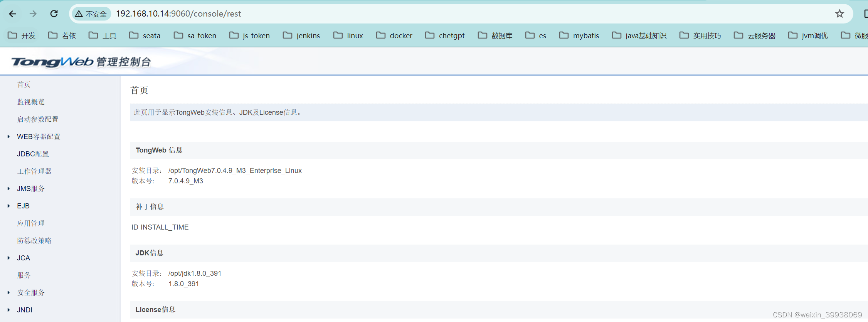Screen dimensions: 868x322
Task: Open the es bookmark folder
Action: pos(536,35)
